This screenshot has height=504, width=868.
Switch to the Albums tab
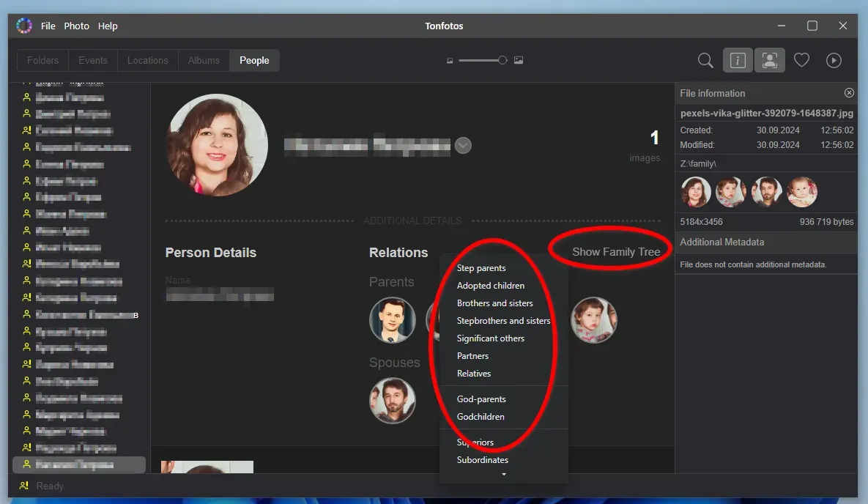pyautogui.click(x=204, y=60)
